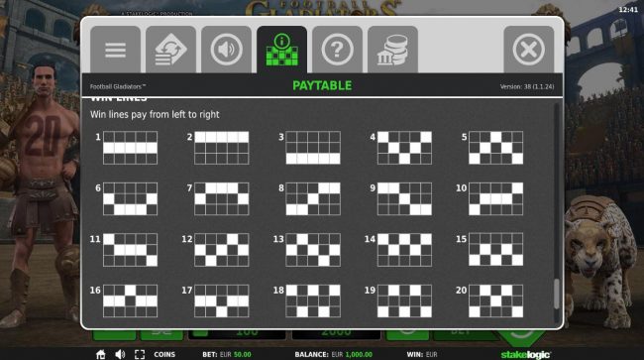
Task: Open the hamburger menu tab
Action: pyautogui.click(x=115, y=50)
